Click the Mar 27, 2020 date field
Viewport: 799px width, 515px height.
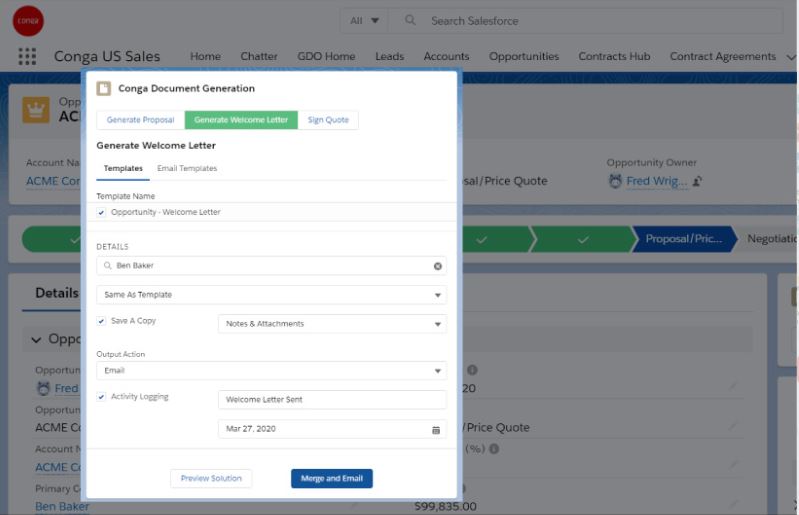click(x=332, y=429)
